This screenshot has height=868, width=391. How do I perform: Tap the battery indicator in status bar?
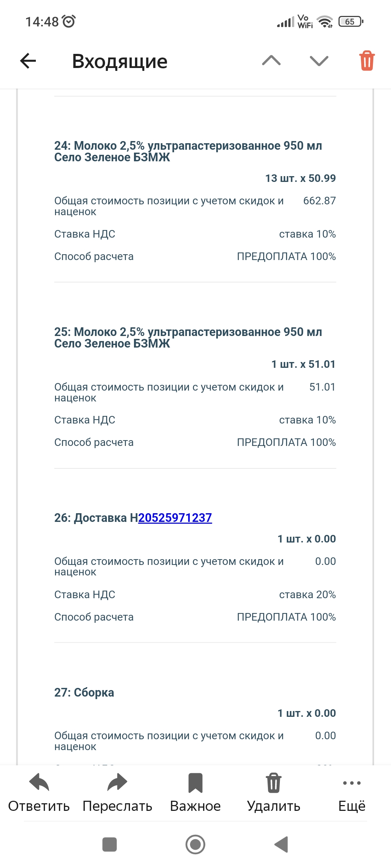[350, 22]
